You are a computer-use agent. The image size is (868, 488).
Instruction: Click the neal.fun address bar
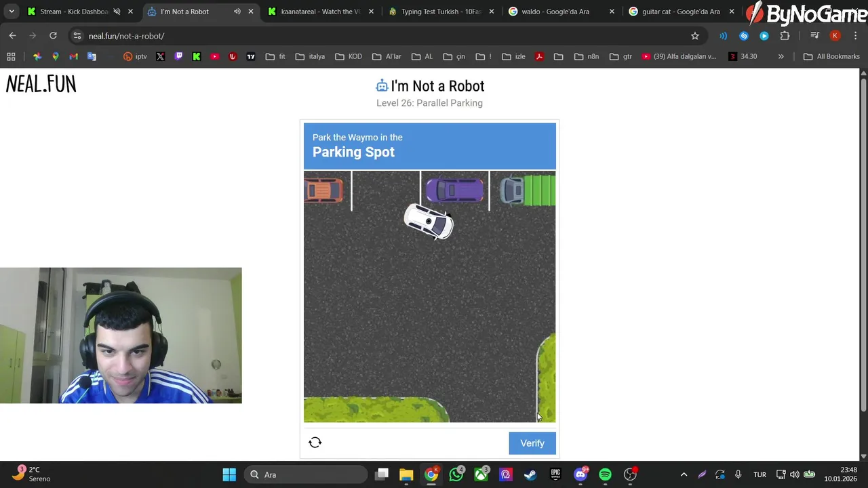pos(387,36)
